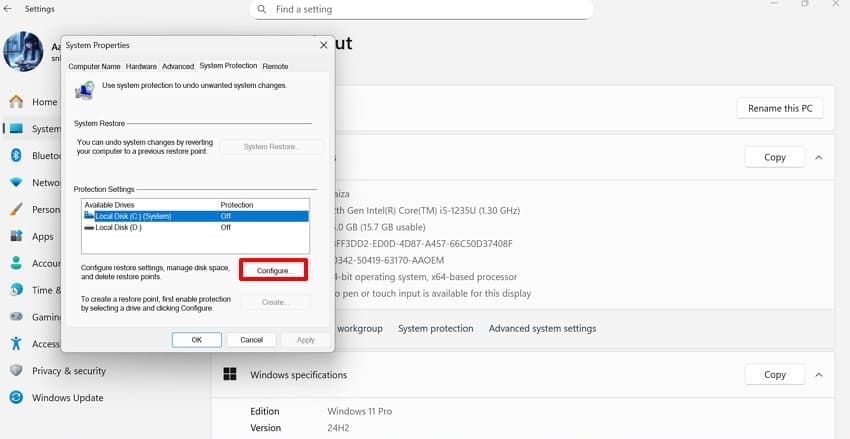Click Cancel in System Properties

click(252, 340)
